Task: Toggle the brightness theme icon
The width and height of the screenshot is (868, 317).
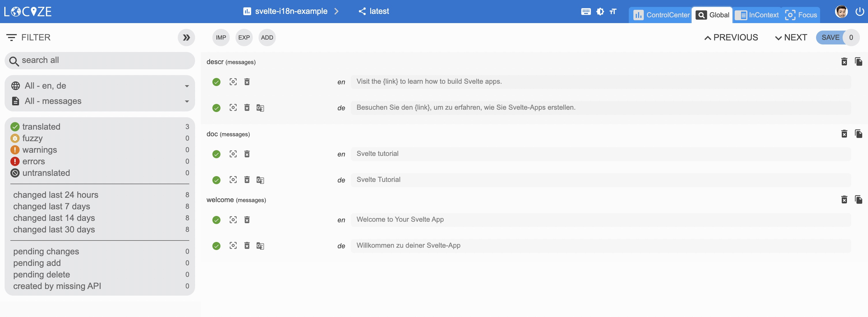Action: click(x=600, y=12)
